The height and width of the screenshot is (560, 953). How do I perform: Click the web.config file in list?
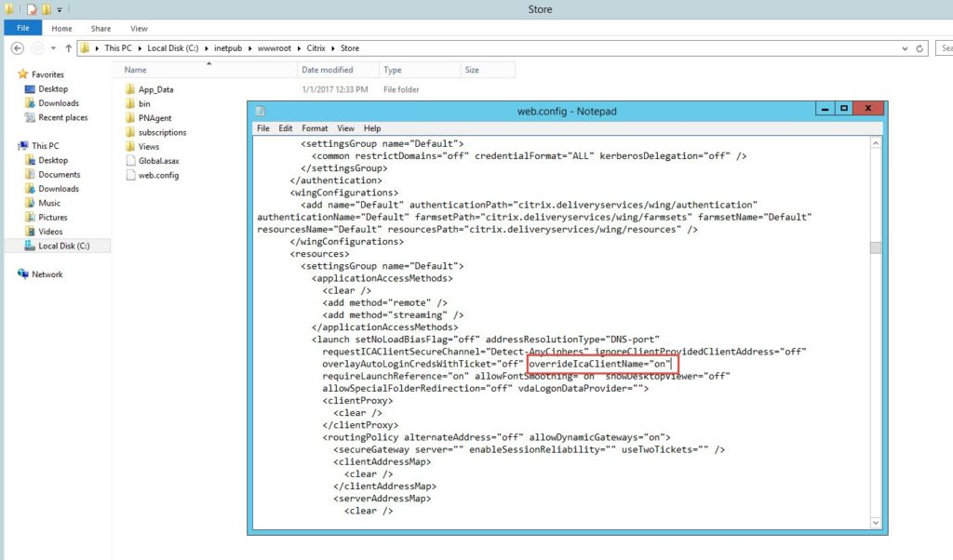pyautogui.click(x=158, y=175)
